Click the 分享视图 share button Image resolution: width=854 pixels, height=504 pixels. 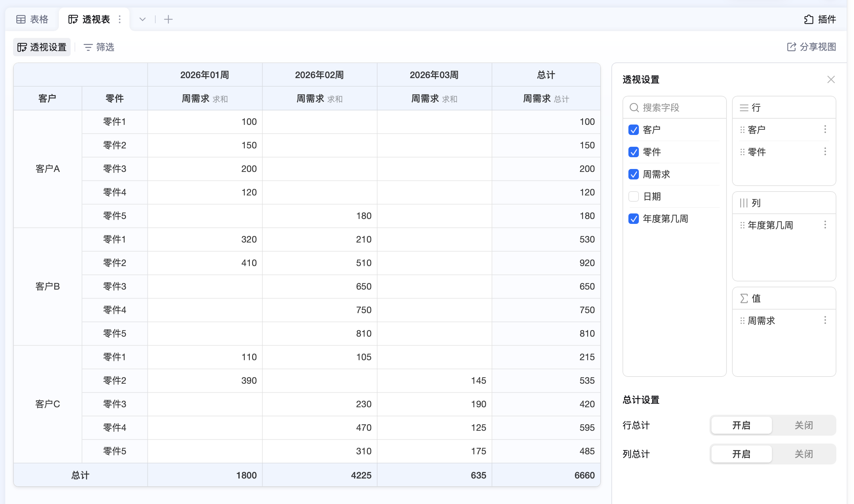pyautogui.click(x=811, y=47)
